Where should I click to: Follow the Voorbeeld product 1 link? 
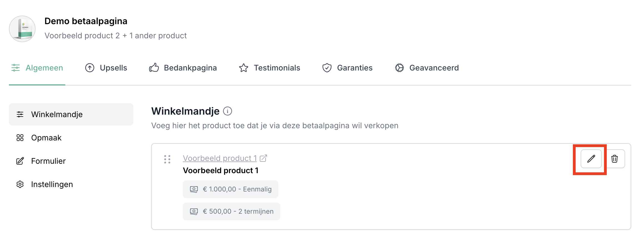point(219,158)
